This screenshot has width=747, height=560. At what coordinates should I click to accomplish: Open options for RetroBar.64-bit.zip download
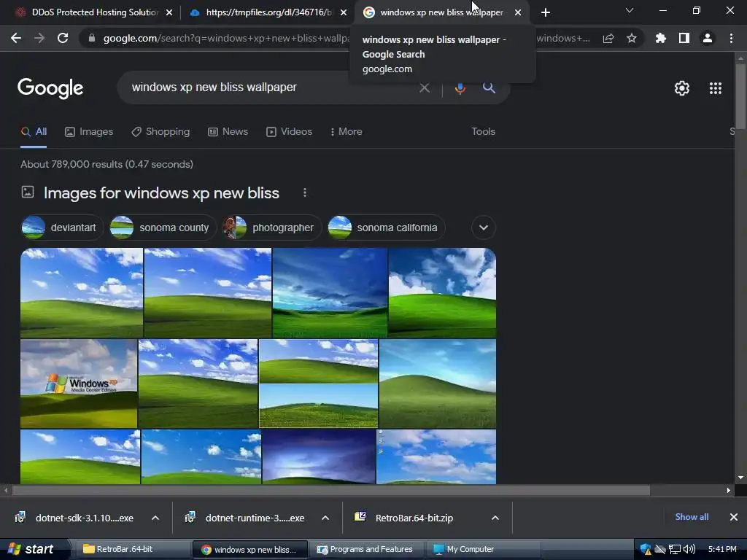tap(495, 518)
